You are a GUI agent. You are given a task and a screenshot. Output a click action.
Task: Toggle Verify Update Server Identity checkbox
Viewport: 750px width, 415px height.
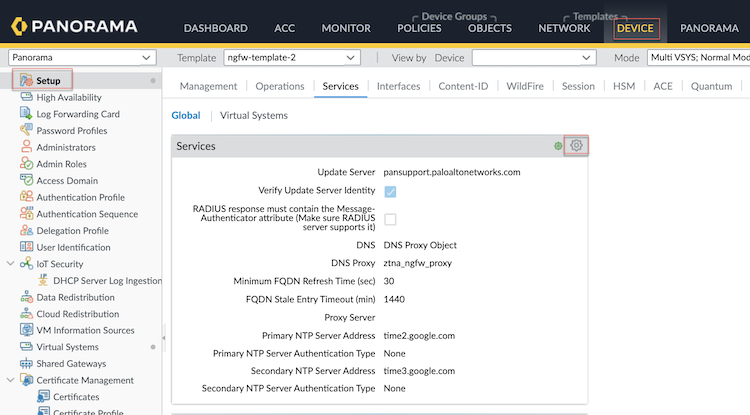tap(390, 190)
